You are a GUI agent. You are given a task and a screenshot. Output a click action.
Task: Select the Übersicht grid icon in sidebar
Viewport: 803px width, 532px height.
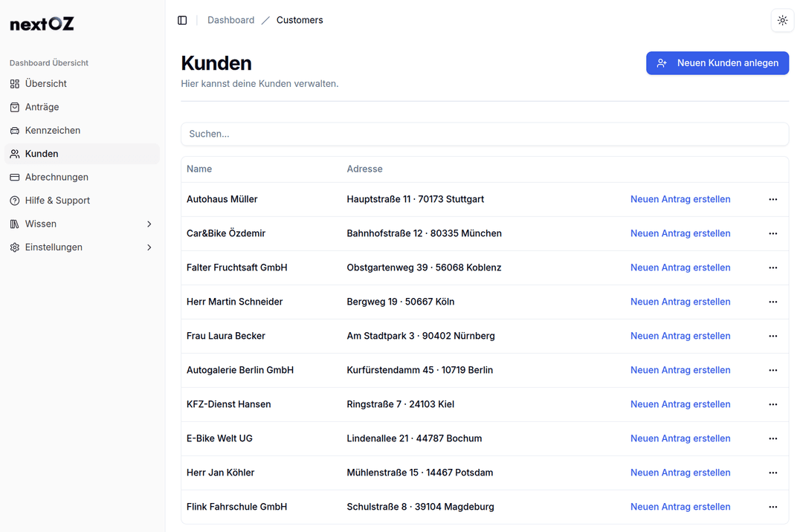(15, 83)
